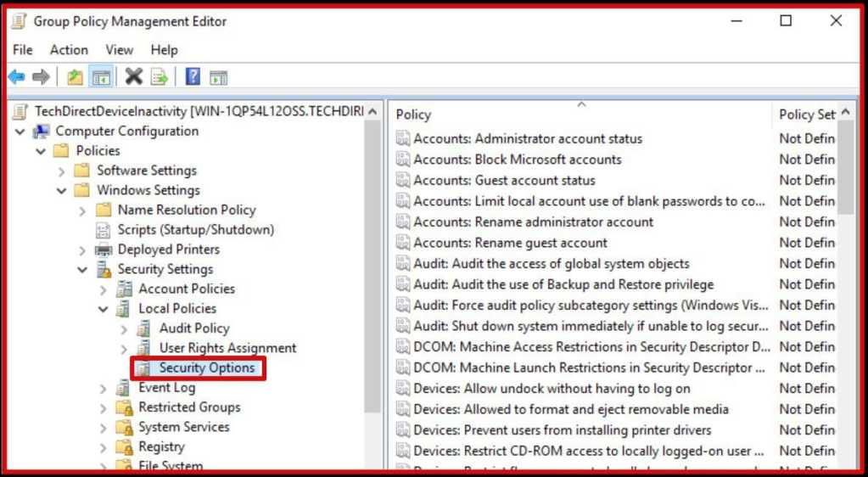Select User Rights Assignment in the tree
Viewport: 868px width, 477px height.
point(227,348)
